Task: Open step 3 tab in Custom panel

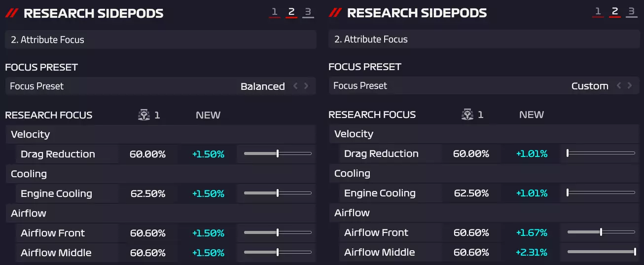Action: (631, 11)
